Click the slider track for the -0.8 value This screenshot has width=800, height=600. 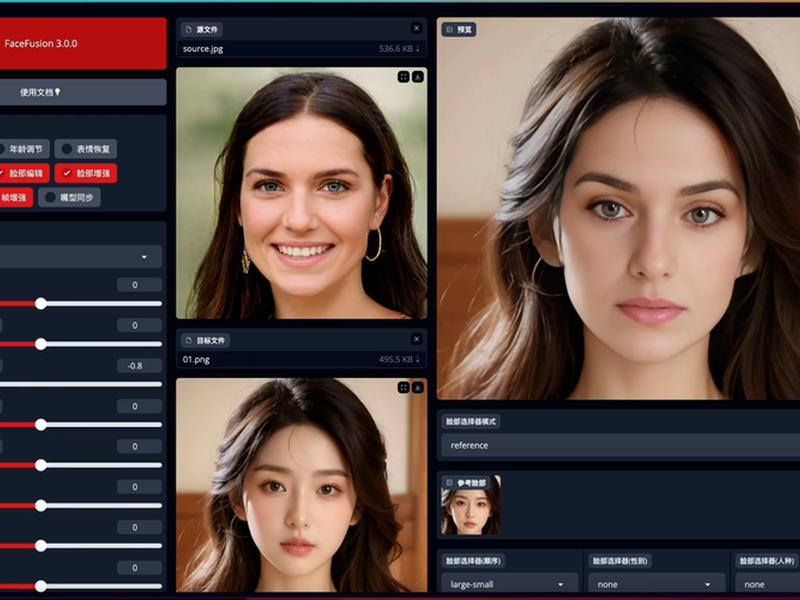pyautogui.click(x=81, y=384)
